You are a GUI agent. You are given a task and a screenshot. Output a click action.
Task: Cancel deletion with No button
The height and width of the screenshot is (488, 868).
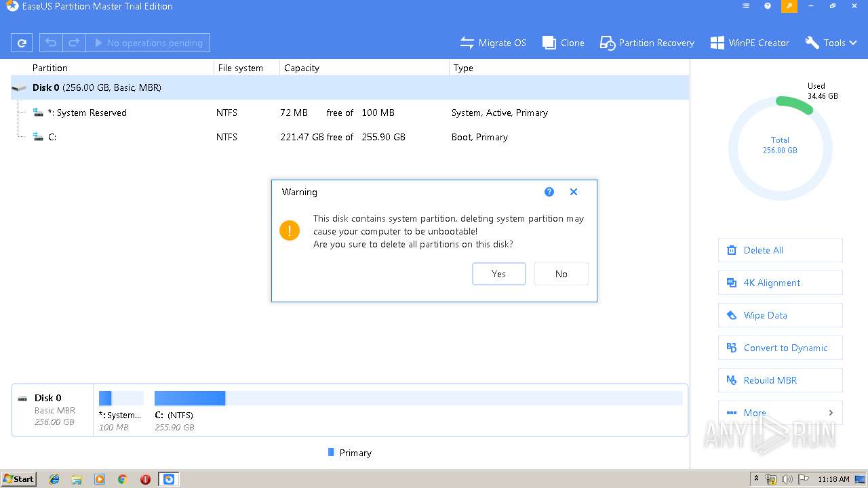(x=561, y=274)
